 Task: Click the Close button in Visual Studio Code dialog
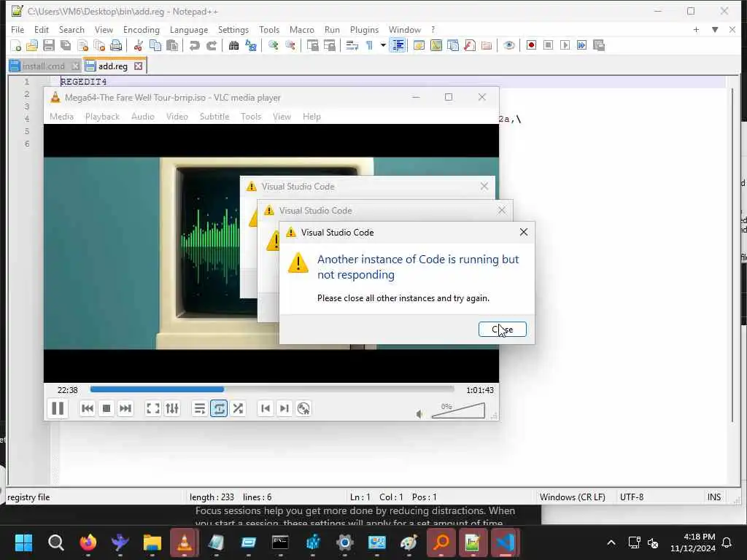(502, 329)
